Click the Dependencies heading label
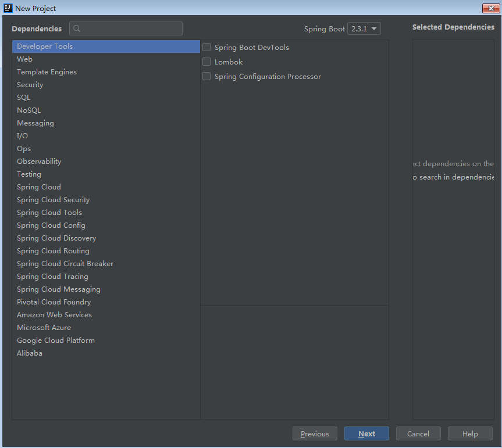The image size is (502, 448). coord(37,29)
